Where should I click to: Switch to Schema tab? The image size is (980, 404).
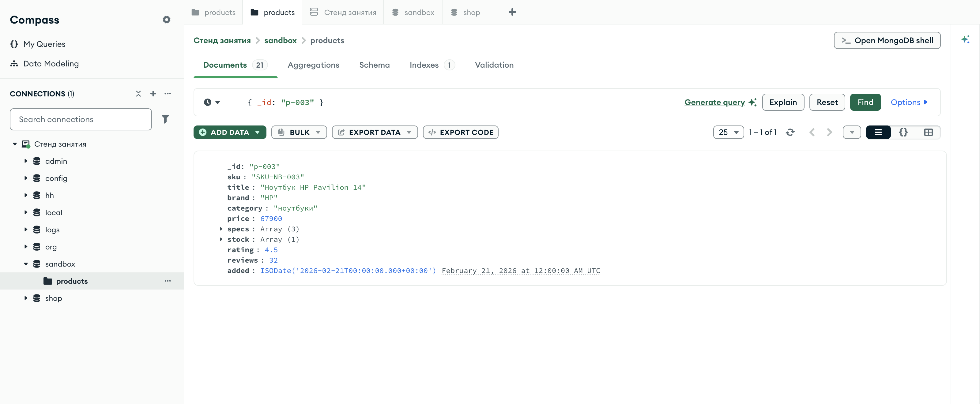(374, 65)
